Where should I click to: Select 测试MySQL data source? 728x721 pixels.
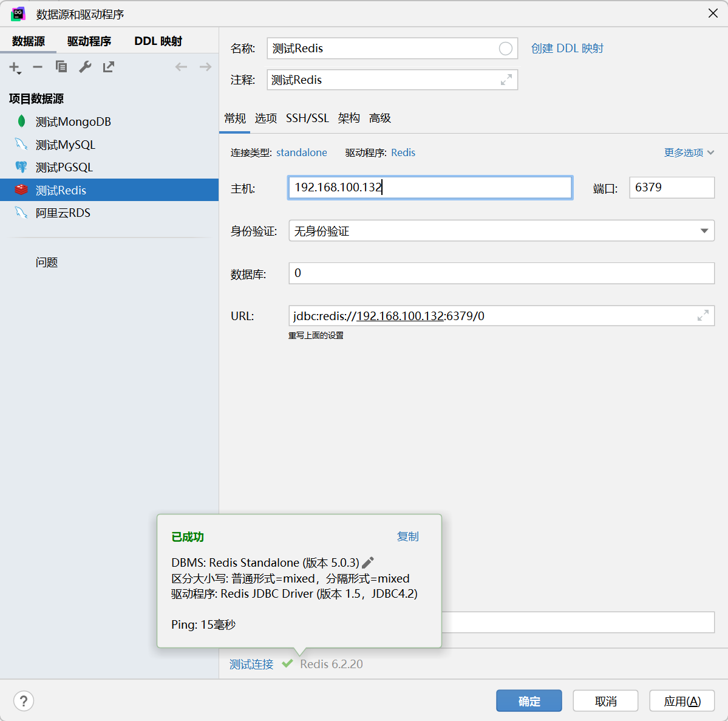[109, 145]
